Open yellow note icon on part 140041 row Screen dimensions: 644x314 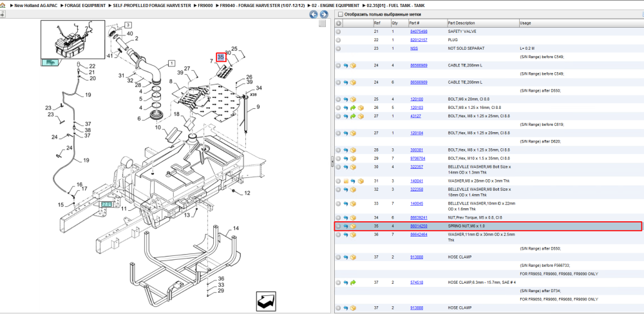click(346, 181)
